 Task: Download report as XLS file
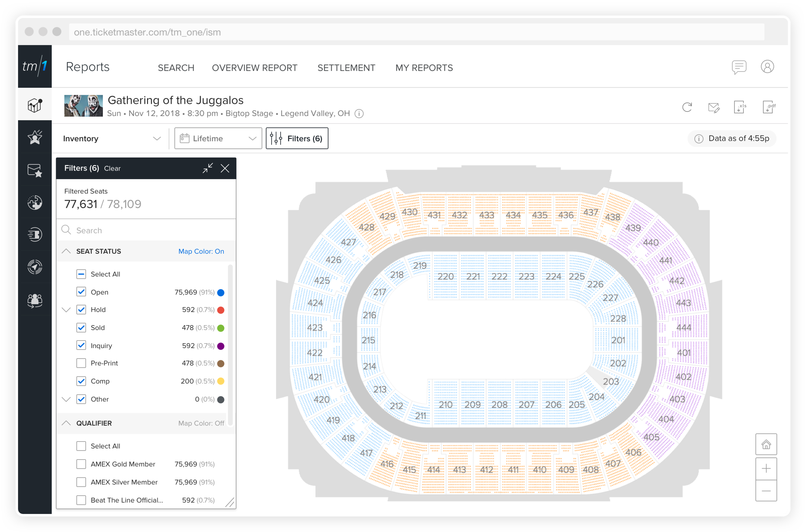[x=740, y=107]
